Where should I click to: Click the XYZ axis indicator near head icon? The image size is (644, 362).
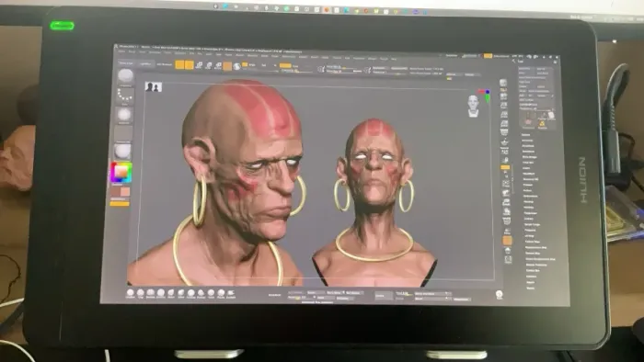pos(486,96)
